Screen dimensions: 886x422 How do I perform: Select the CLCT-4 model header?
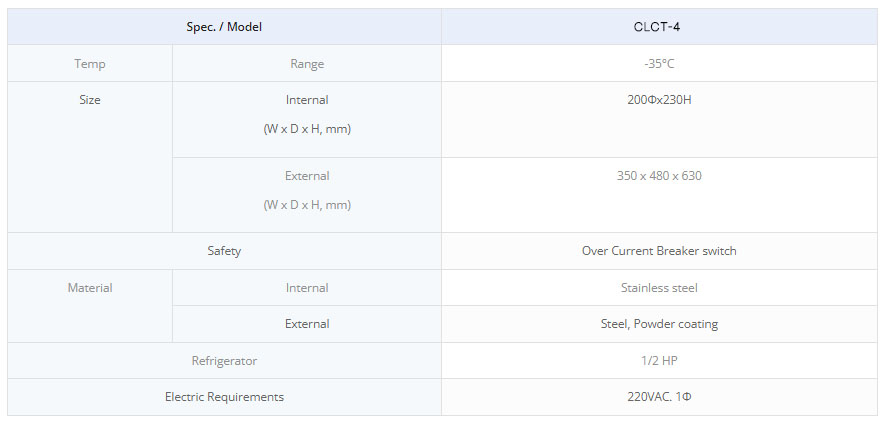[x=659, y=27]
